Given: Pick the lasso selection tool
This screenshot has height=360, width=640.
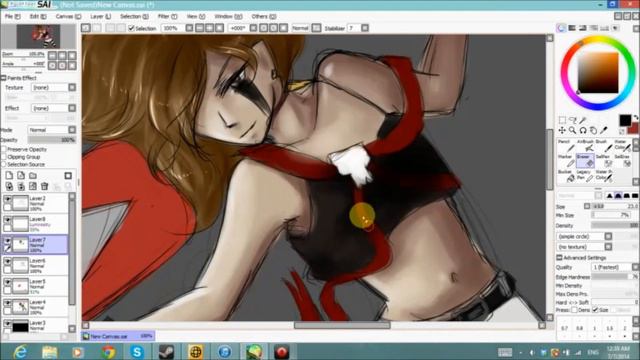Looking at the screenshot, I should point(573,120).
